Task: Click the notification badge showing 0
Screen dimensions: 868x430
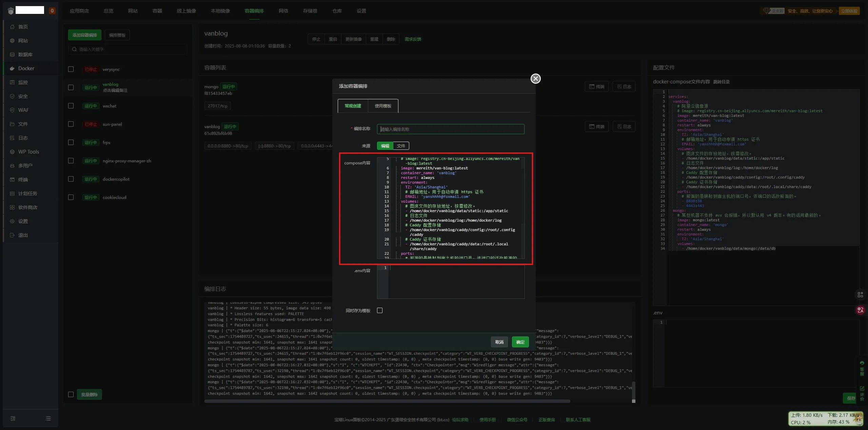Action: coord(52,11)
